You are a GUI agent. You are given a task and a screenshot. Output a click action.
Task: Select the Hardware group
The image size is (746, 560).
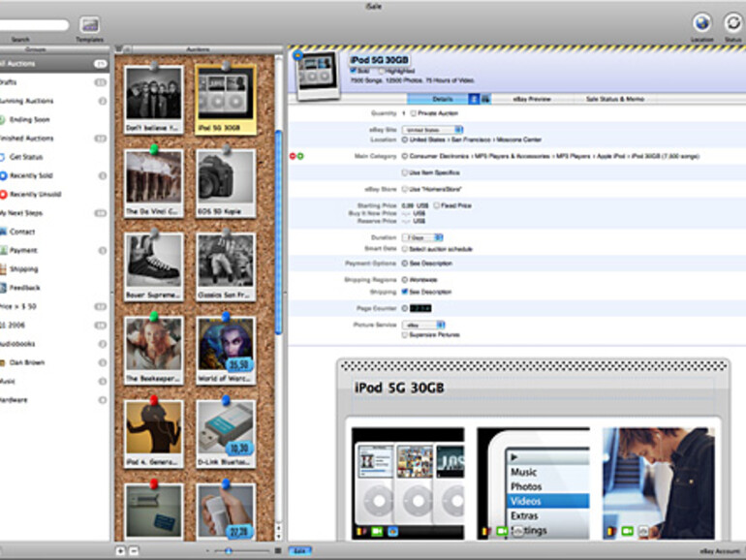pos(54,400)
